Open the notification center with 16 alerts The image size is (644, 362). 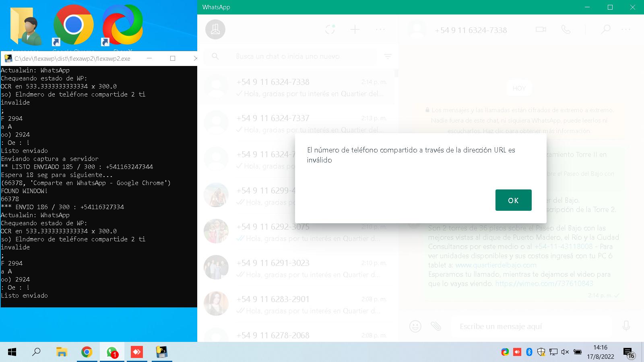(629, 353)
